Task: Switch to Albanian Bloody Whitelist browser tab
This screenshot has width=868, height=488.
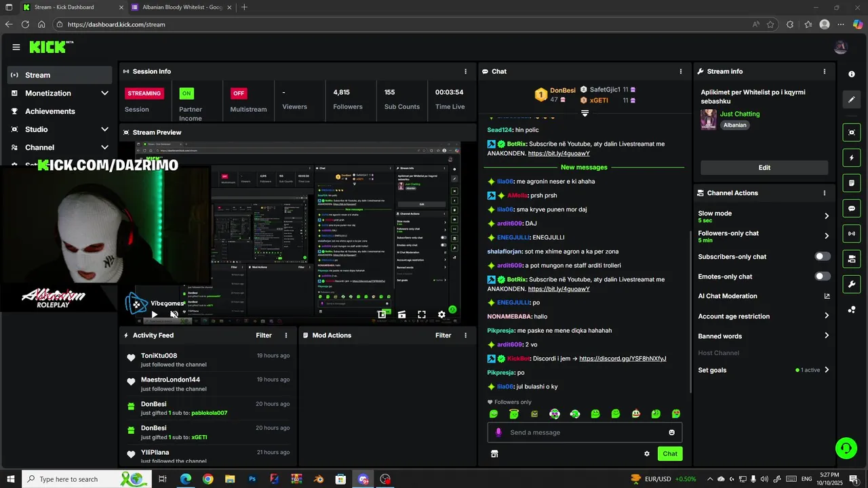Action: 180,7
